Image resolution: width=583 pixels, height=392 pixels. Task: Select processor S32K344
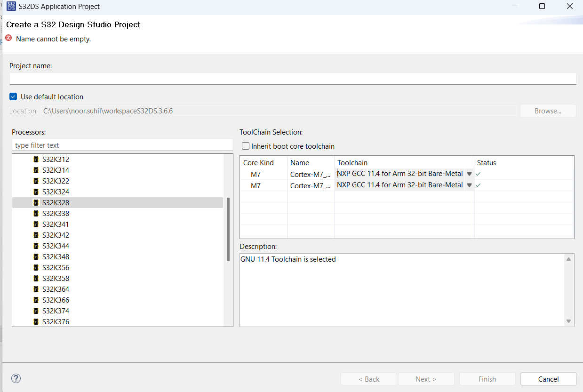click(x=56, y=246)
